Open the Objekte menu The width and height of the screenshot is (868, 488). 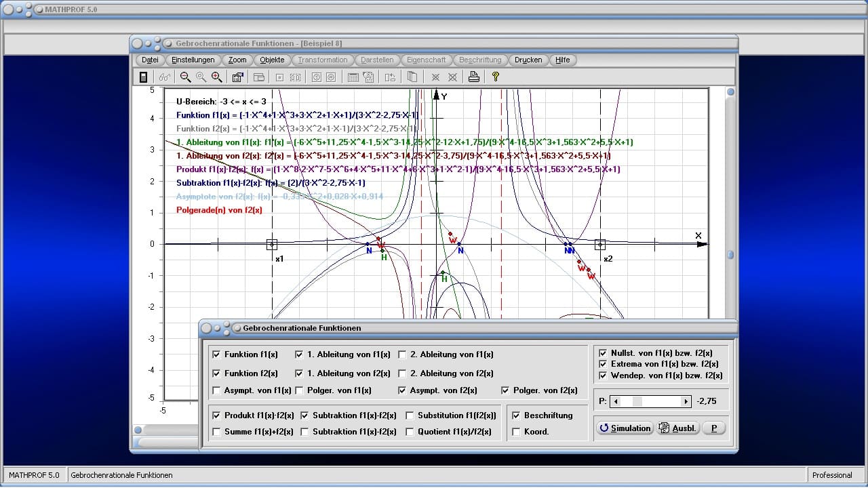click(x=272, y=60)
